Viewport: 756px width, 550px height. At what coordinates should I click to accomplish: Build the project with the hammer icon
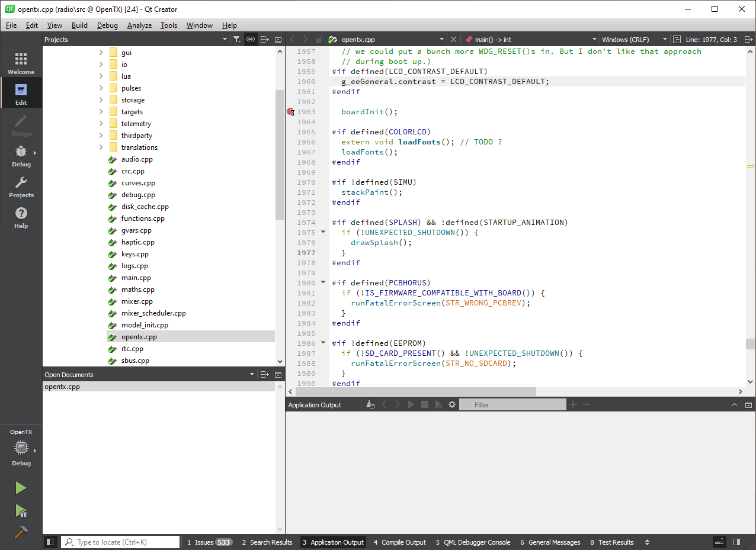pyautogui.click(x=21, y=532)
